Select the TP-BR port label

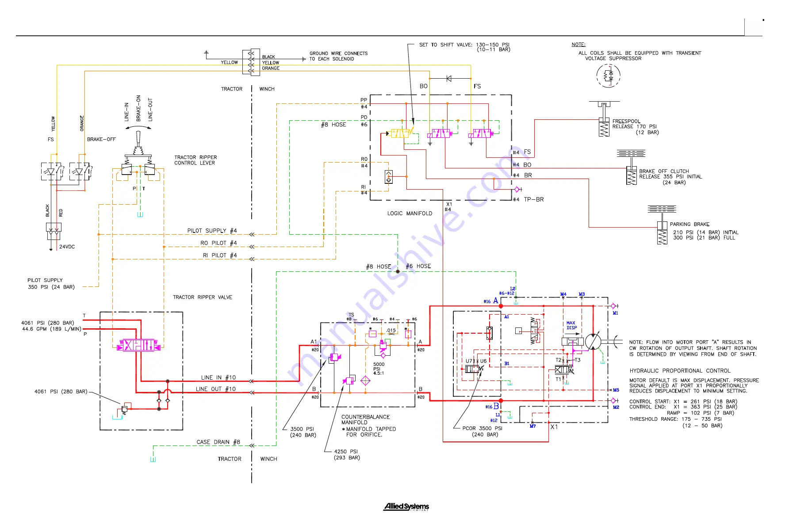coord(534,200)
